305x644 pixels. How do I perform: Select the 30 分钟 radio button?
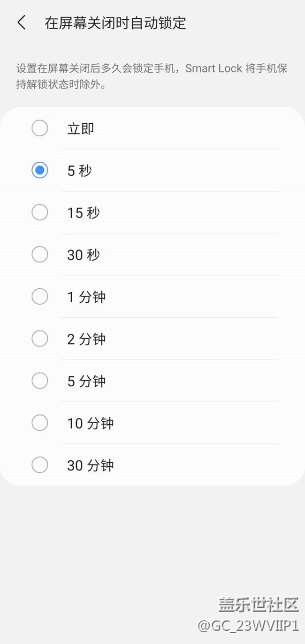pyautogui.click(x=40, y=465)
